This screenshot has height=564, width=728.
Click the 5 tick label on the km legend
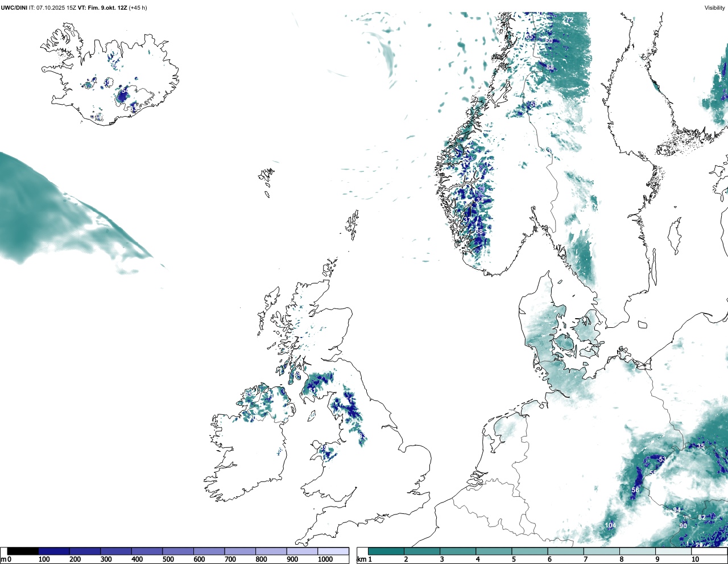[x=514, y=559]
